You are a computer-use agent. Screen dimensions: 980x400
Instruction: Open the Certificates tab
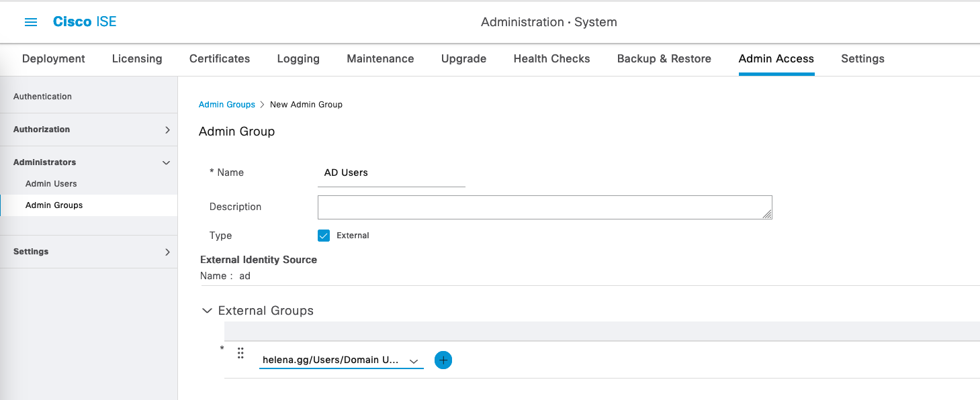220,59
